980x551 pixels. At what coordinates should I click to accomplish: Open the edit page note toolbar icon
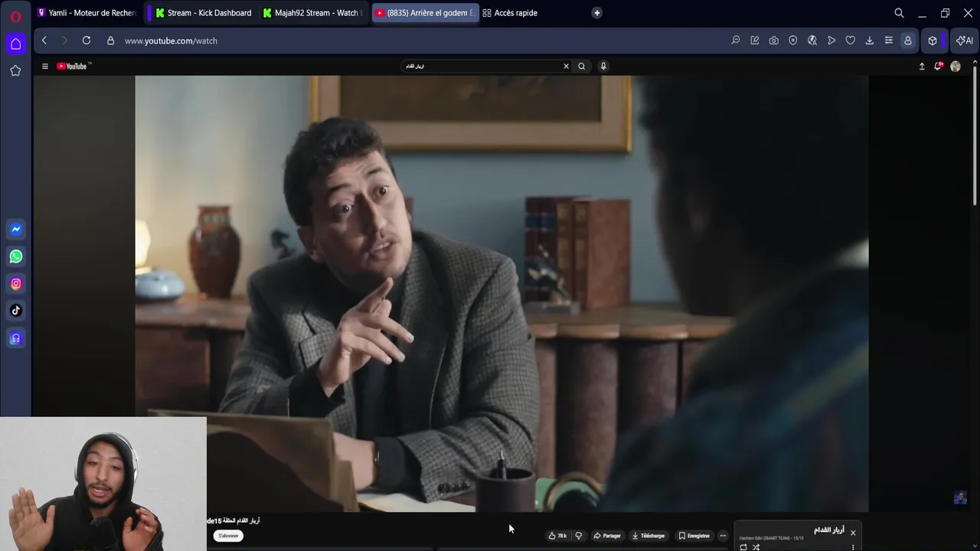click(x=755, y=41)
